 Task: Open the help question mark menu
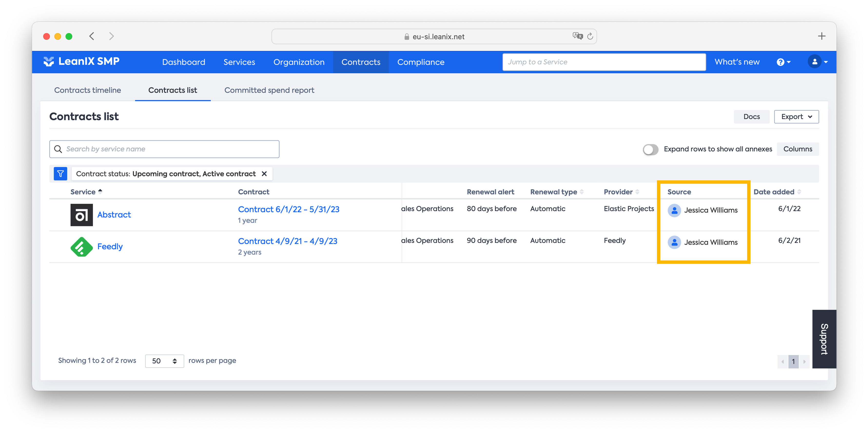783,62
